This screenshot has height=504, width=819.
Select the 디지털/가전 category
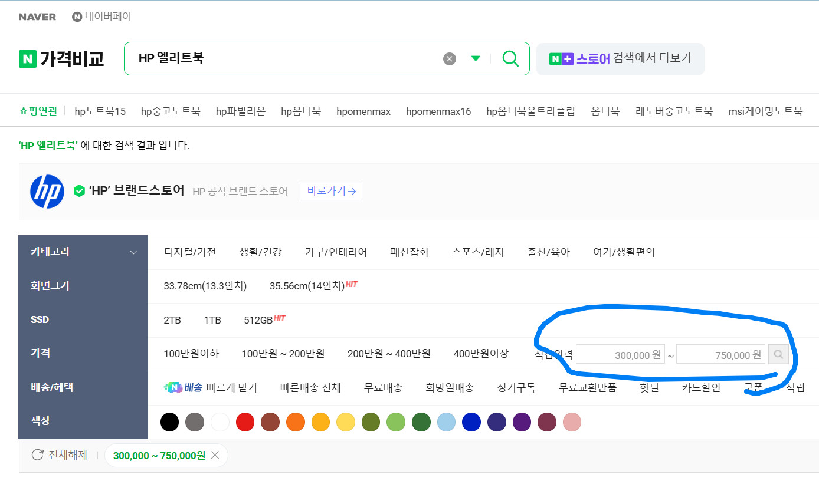pyautogui.click(x=189, y=252)
